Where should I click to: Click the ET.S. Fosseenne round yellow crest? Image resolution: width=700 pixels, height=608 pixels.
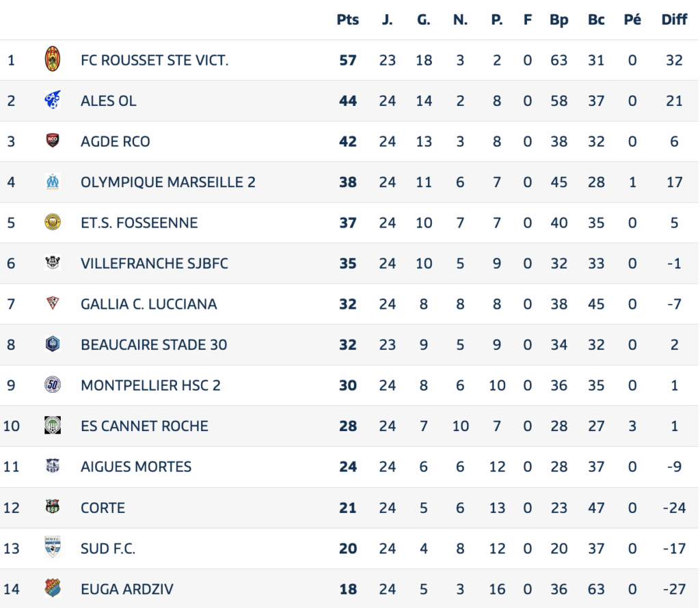tap(53, 222)
